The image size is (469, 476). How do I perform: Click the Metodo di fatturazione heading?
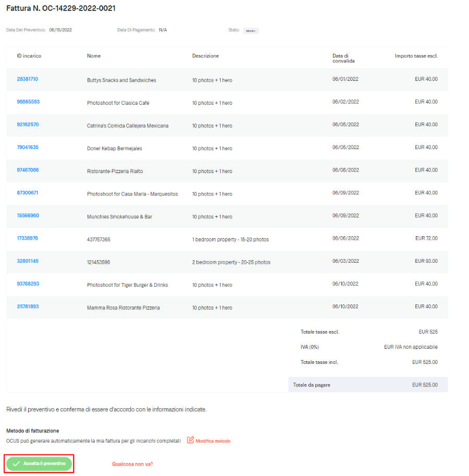[33, 431]
